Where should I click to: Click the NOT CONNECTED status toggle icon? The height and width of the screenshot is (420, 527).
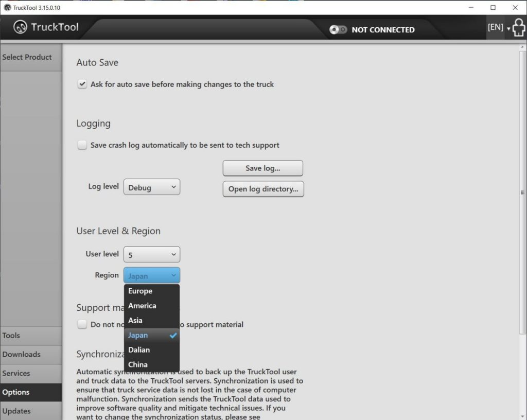[338, 30]
